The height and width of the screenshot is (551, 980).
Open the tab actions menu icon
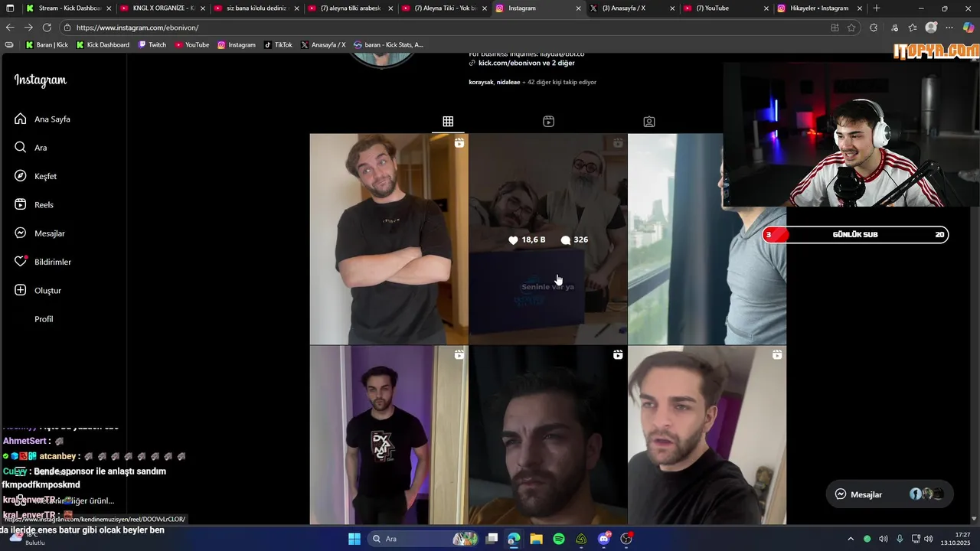[x=10, y=8]
